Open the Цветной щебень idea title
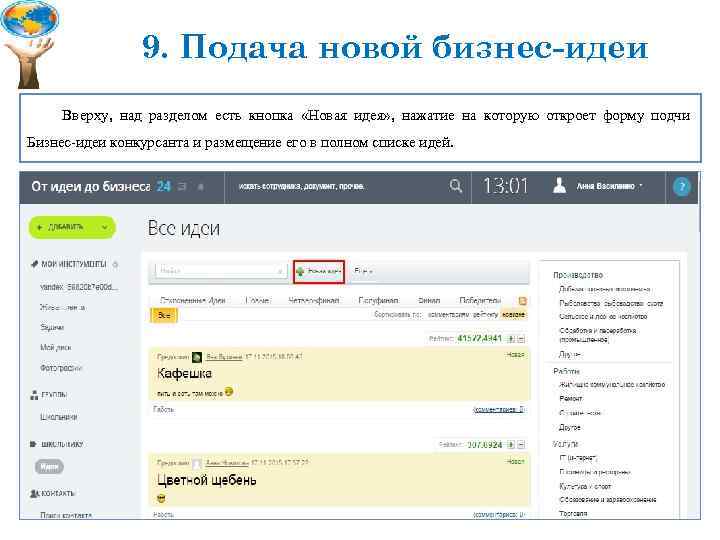720x540 pixels. (207, 481)
